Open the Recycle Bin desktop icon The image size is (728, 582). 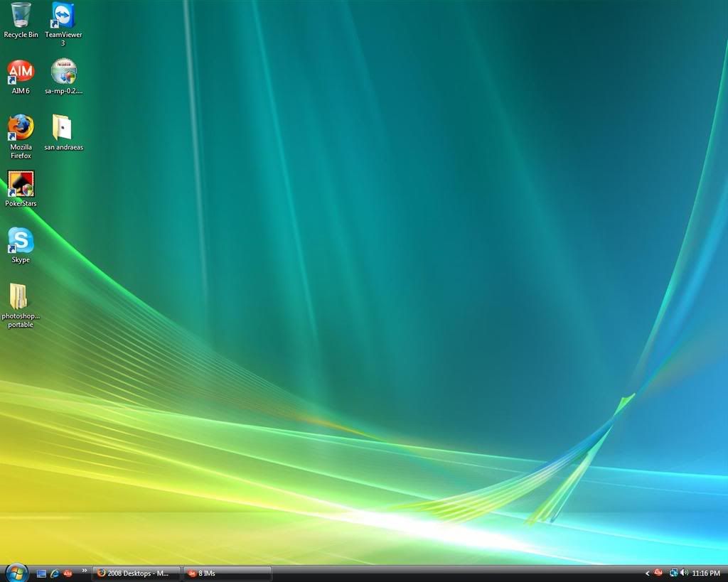tap(21, 16)
